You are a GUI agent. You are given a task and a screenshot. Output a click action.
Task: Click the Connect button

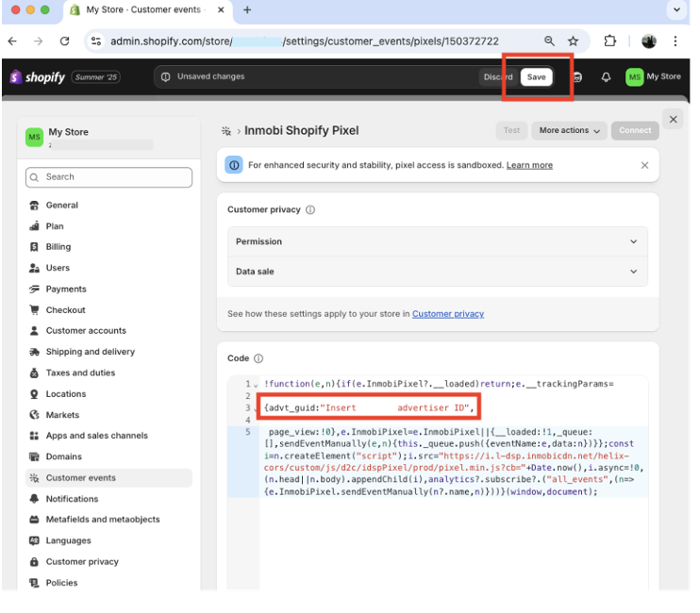(x=635, y=131)
